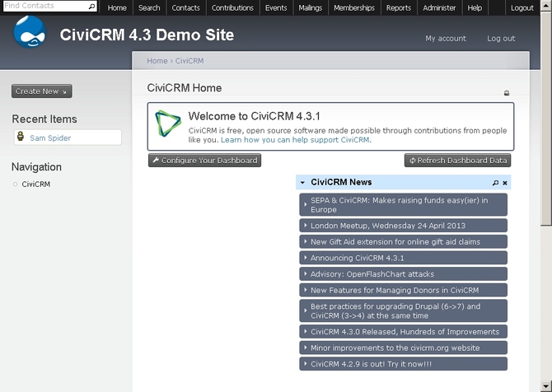The width and height of the screenshot is (552, 392).
Task: Click the magnifier icon in Find Contacts
Action: (91, 7)
